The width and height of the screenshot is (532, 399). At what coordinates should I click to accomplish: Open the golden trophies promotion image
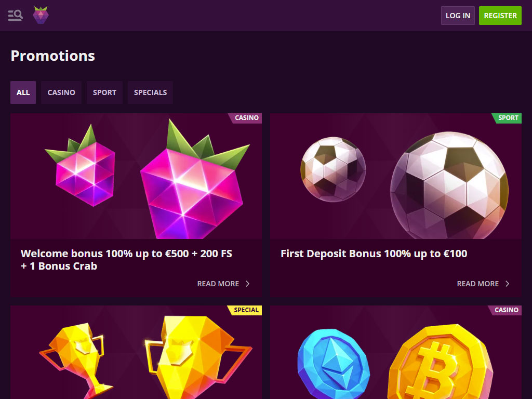coord(136,352)
